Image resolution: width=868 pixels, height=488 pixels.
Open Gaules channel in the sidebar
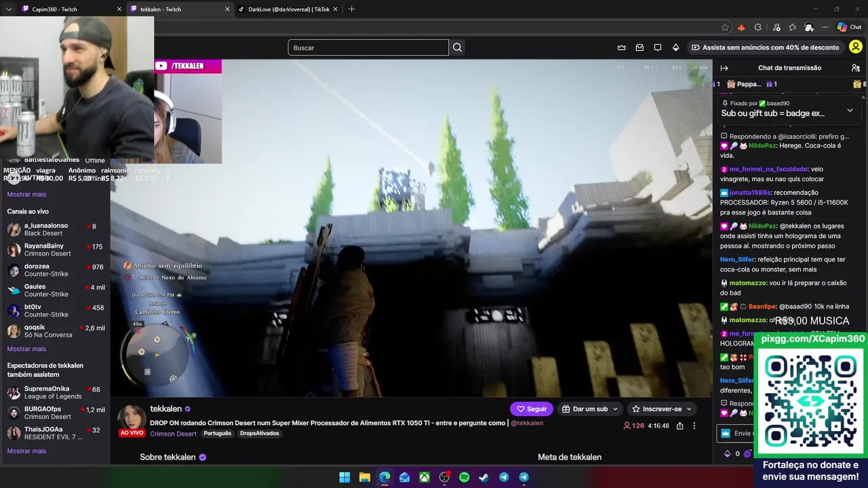point(56,290)
